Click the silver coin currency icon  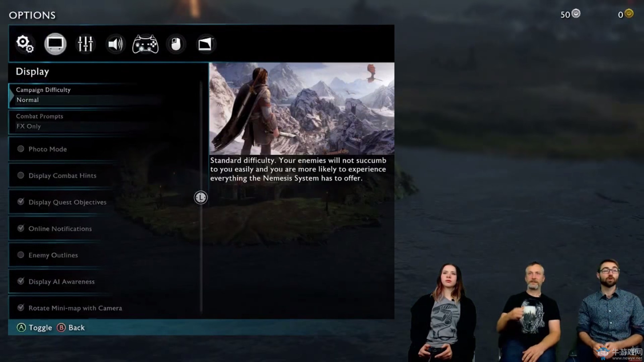click(x=576, y=13)
